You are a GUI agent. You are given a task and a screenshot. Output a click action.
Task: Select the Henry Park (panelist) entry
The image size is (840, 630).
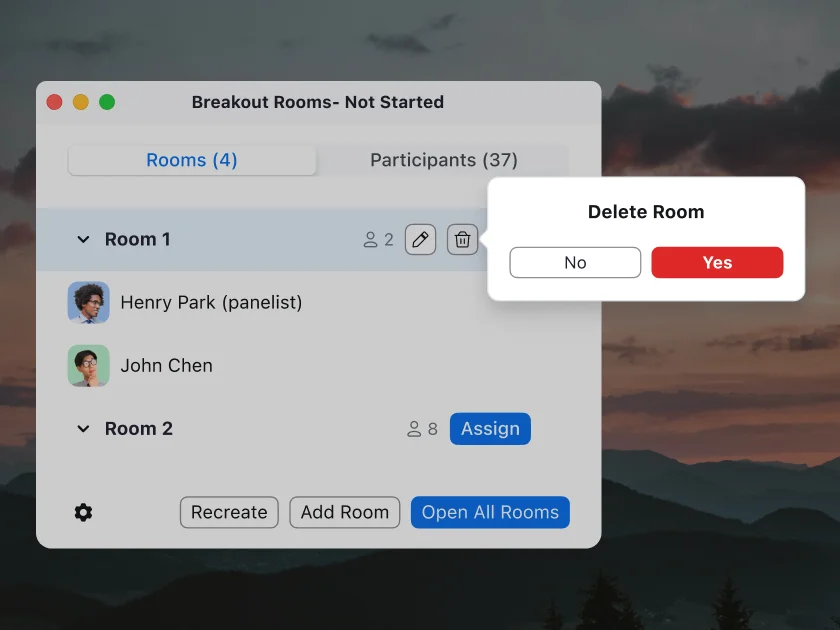211,302
